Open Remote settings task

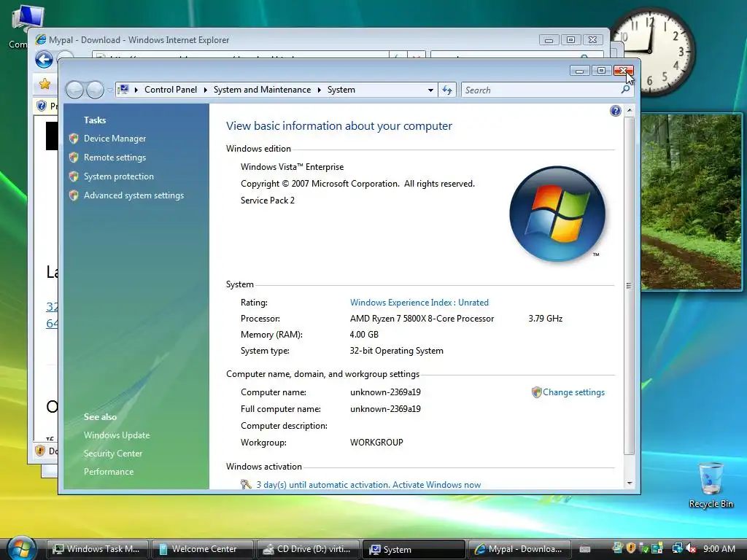click(x=115, y=157)
